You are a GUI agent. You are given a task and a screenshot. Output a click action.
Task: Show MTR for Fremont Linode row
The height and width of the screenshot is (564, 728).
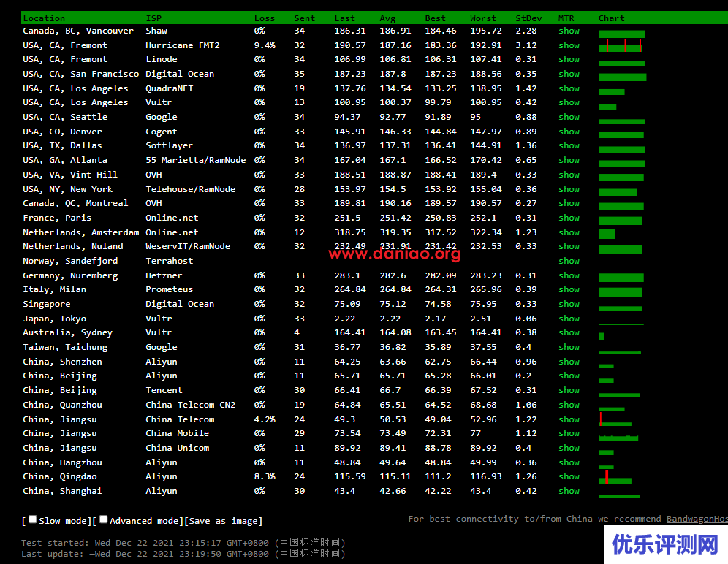pyautogui.click(x=569, y=59)
